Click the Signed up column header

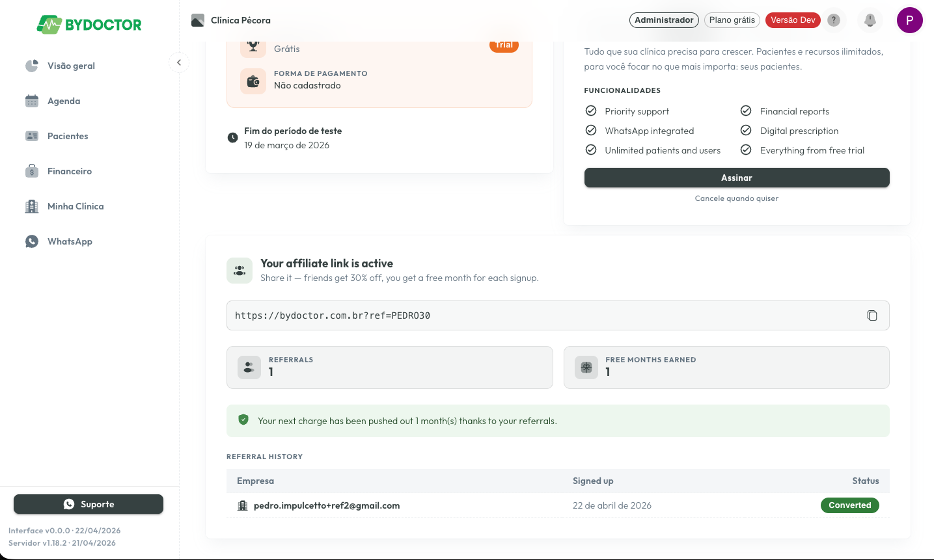[593, 481]
